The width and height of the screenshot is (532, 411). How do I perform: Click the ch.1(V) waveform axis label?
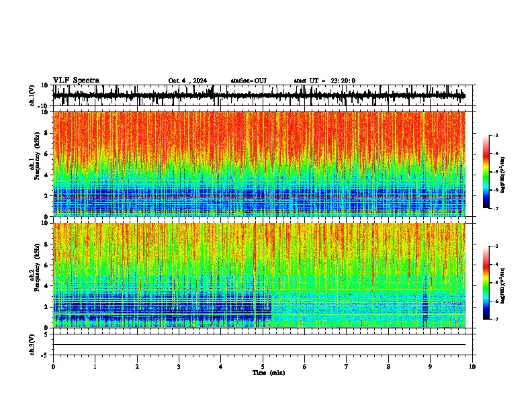coord(32,95)
